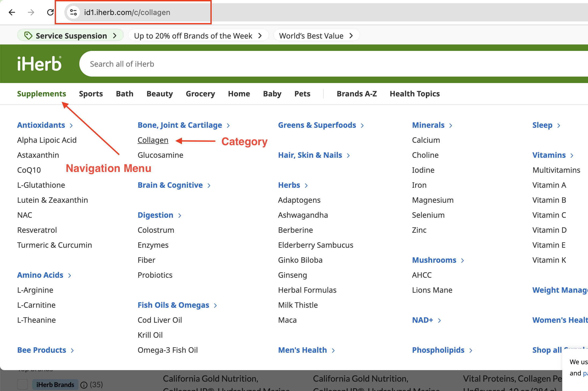Select Resveratrol
588x391 pixels.
(x=37, y=230)
